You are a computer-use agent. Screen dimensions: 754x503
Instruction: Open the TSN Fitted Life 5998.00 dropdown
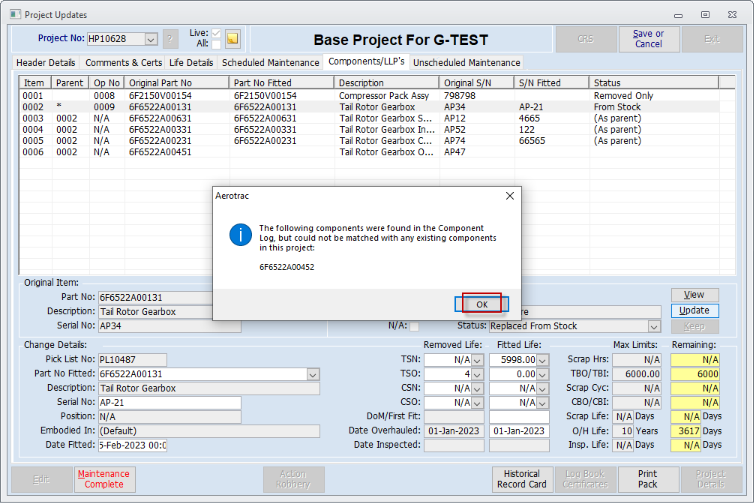(x=543, y=360)
